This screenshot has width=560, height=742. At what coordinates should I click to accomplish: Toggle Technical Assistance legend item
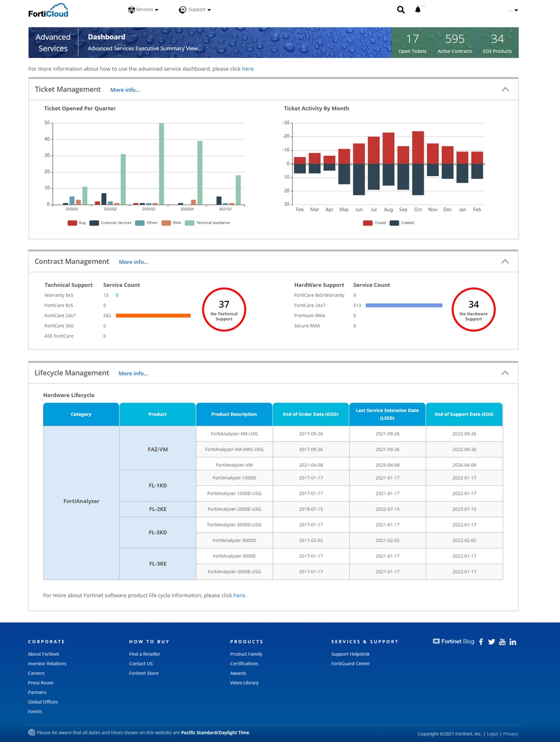pos(207,223)
